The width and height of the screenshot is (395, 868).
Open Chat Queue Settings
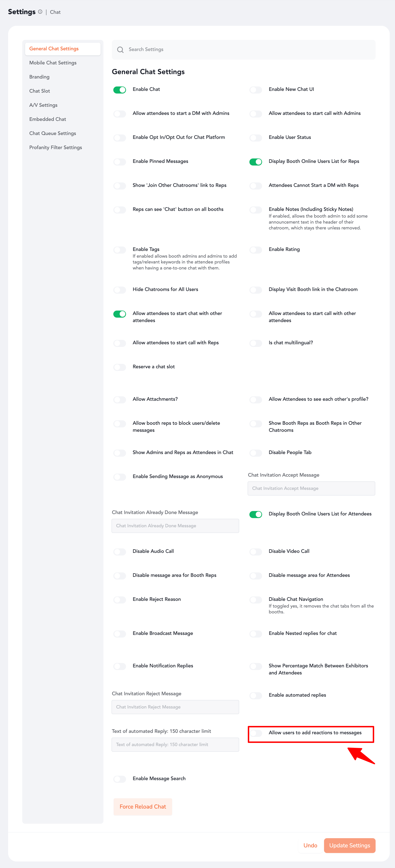(53, 133)
